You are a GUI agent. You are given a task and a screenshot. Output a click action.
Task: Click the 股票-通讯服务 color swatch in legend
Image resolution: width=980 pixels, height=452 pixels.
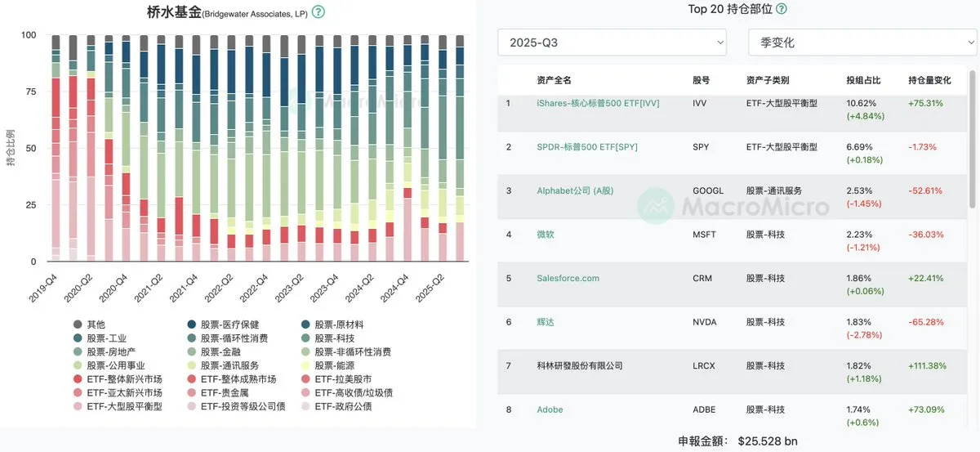point(191,365)
